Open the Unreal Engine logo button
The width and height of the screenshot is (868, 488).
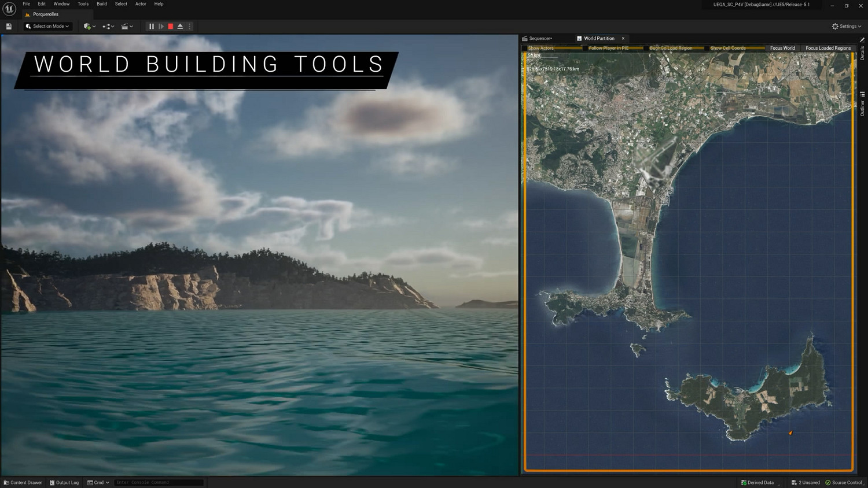[x=9, y=8]
